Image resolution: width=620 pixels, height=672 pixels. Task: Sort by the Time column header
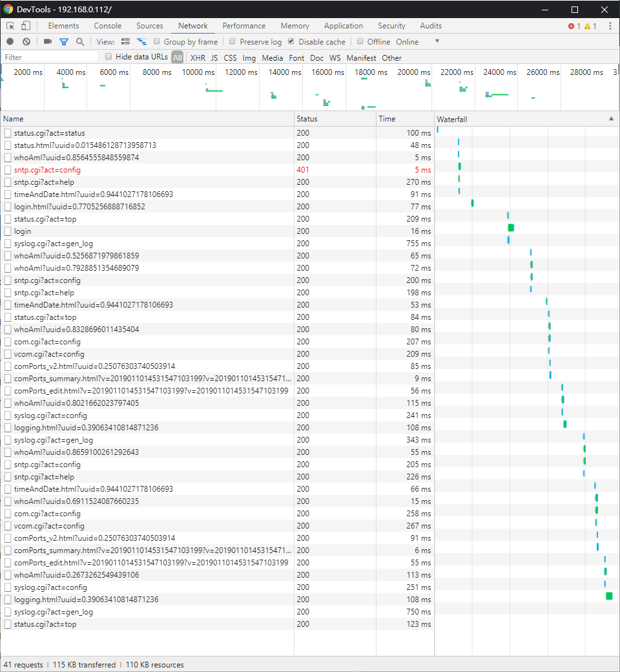405,119
